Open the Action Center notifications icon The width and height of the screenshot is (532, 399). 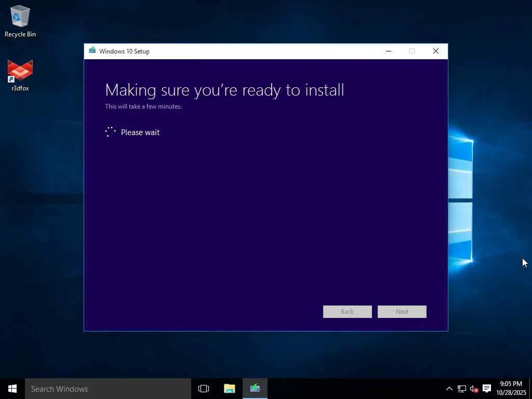tap(486, 389)
